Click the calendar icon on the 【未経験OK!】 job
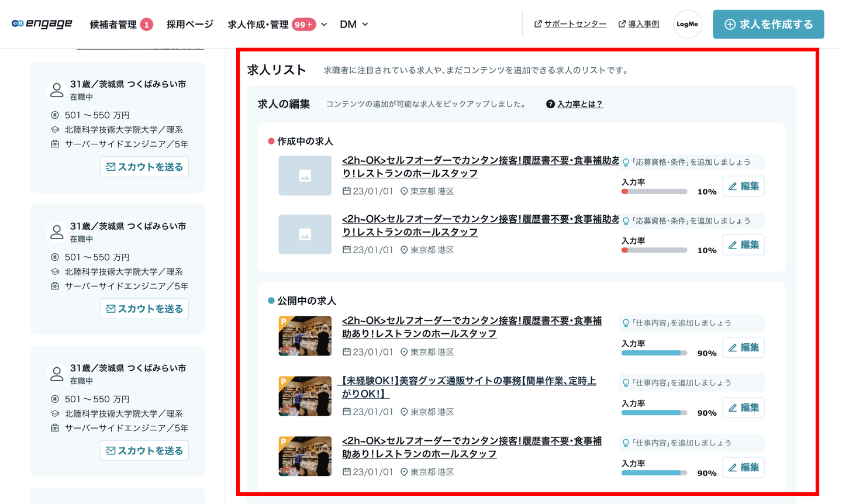Image resolution: width=842 pixels, height=504 pixels. (x=346, y=412)
